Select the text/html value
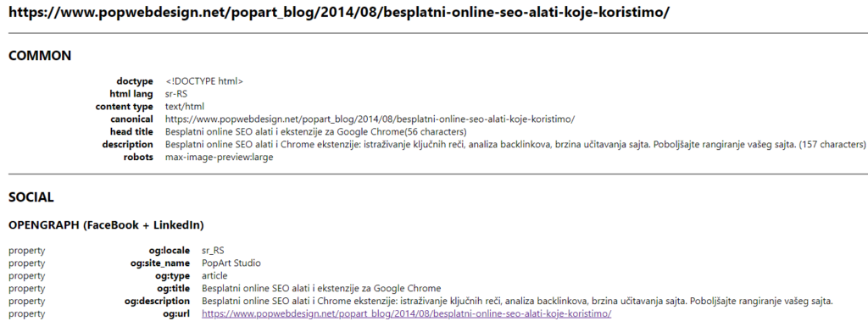Viewport: 868px width, 321px height. point(185,107)
